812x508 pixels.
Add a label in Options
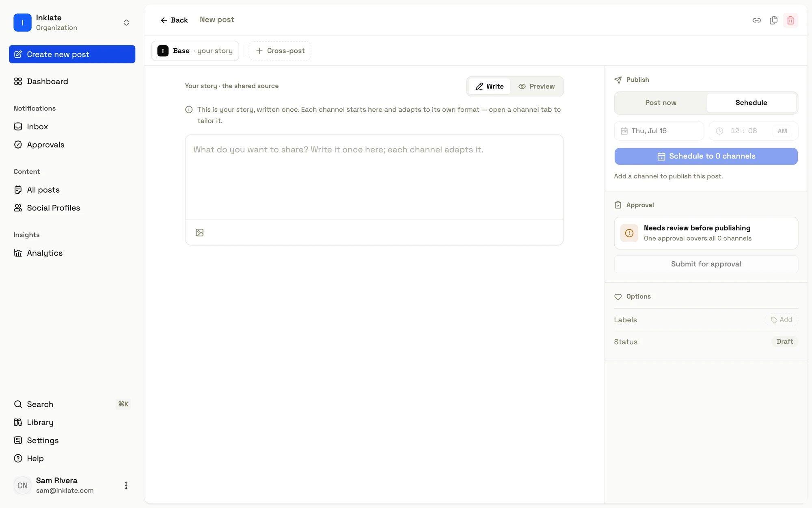click(781, 320)
